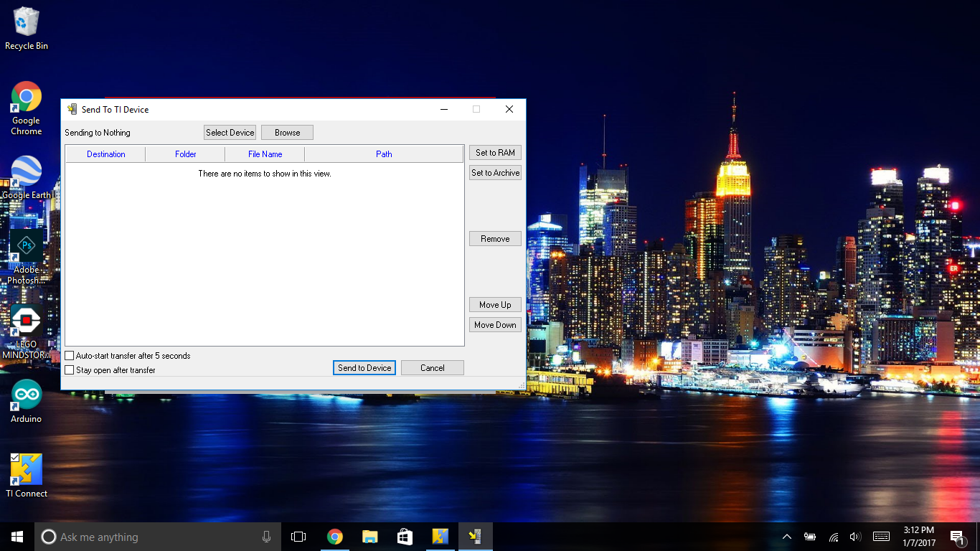Click the Send To TI Device taskbar icon
Viewport: 980px width, 551px height.
pyautogui.click(x=475, y=537)
